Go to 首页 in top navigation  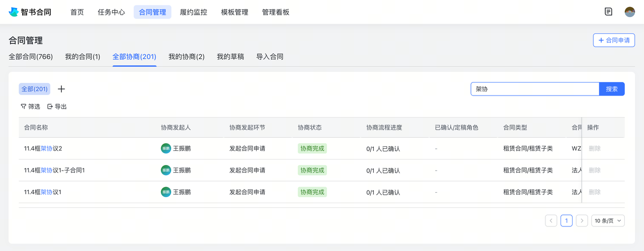pyautogui.click(x=77, y=12)
